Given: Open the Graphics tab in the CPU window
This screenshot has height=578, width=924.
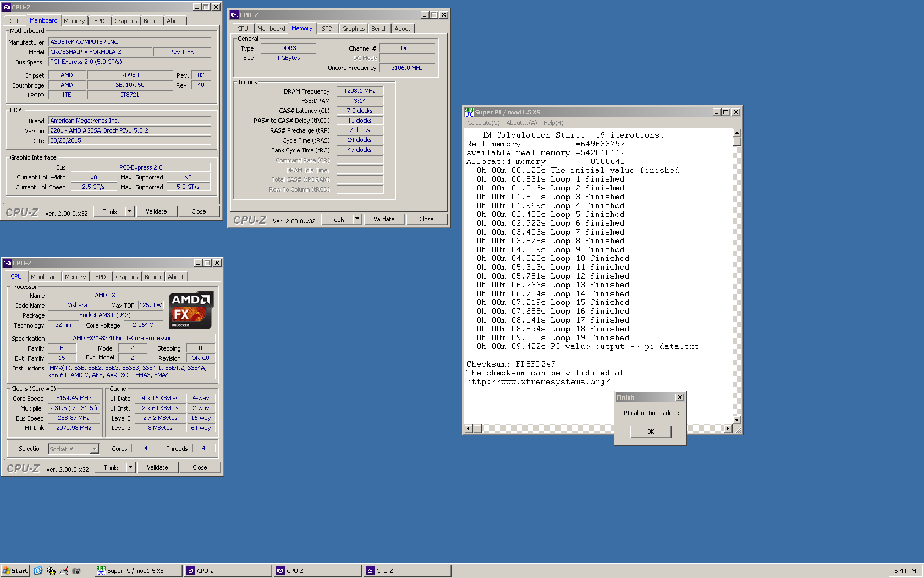Looking at the screenshot, I should [x=127, y=277].
